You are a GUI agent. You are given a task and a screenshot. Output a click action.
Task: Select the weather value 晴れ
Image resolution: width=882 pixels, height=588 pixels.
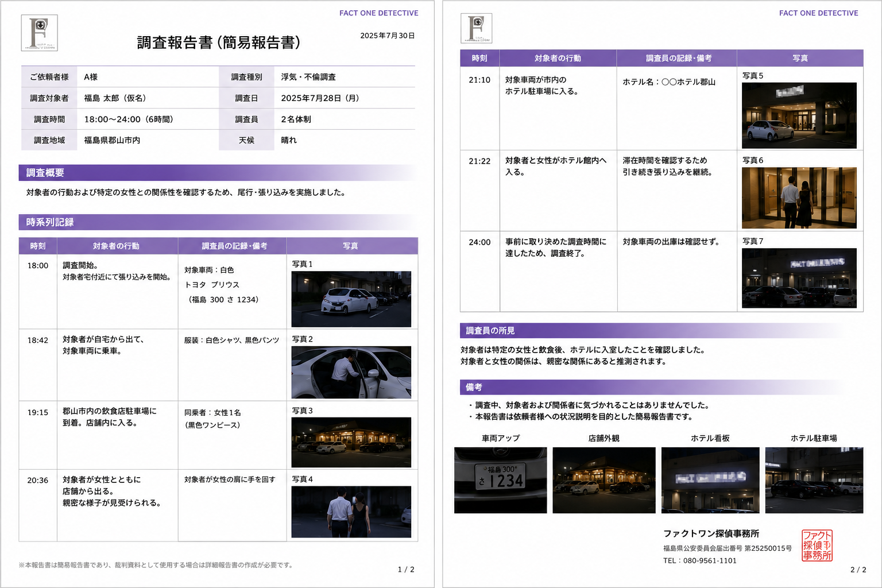(x=289, y=140)
